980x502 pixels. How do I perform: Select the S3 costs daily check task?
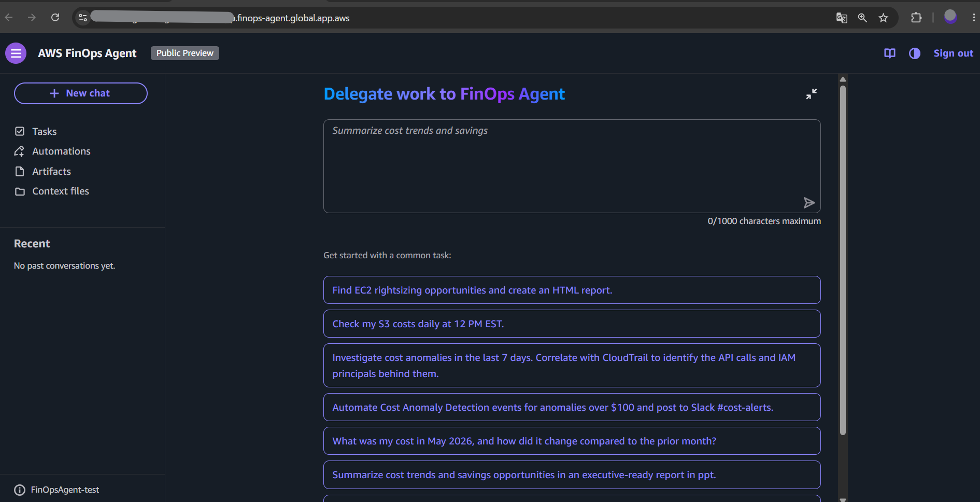coord(572,324)
